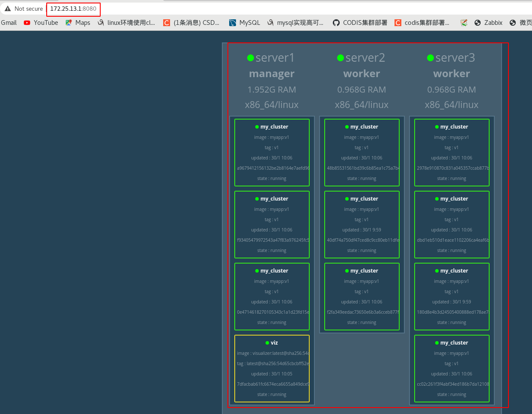The image size is (532, 414).
Task: Select the server3 node name
Action: point(455,58)
